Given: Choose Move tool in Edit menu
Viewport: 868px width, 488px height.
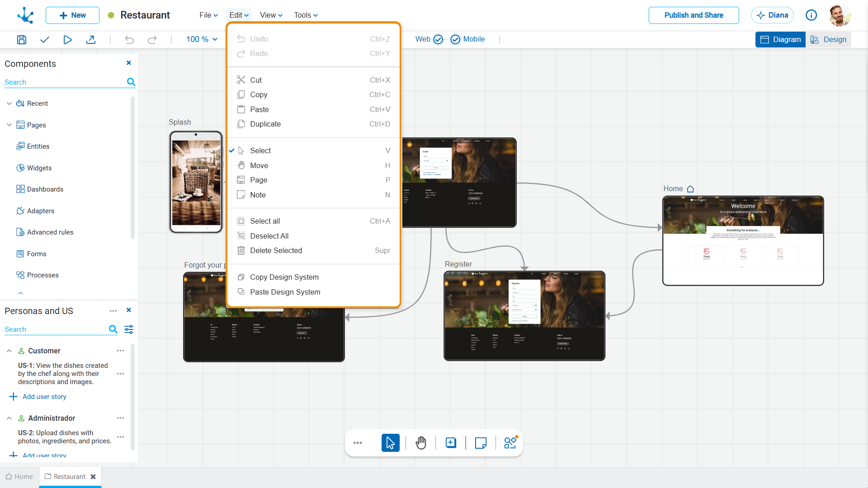Looking at the screenshot, I should coord(313,165).
